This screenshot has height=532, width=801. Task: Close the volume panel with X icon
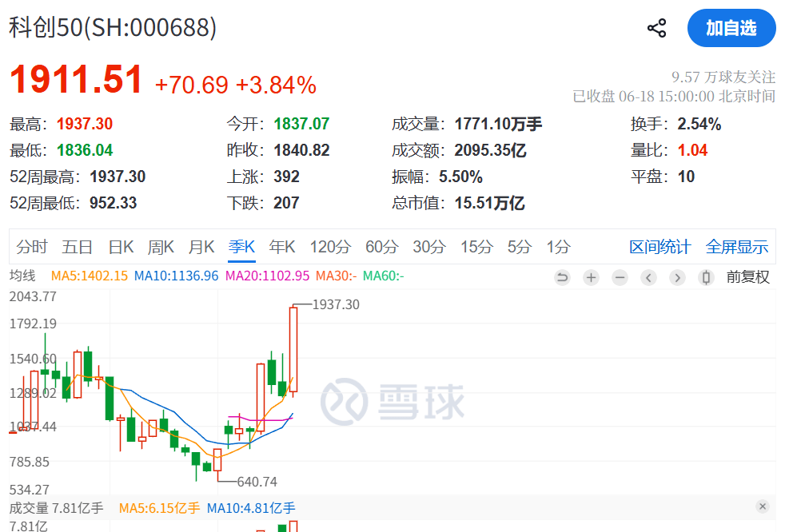pyautogui.click(x=763, y=506)
